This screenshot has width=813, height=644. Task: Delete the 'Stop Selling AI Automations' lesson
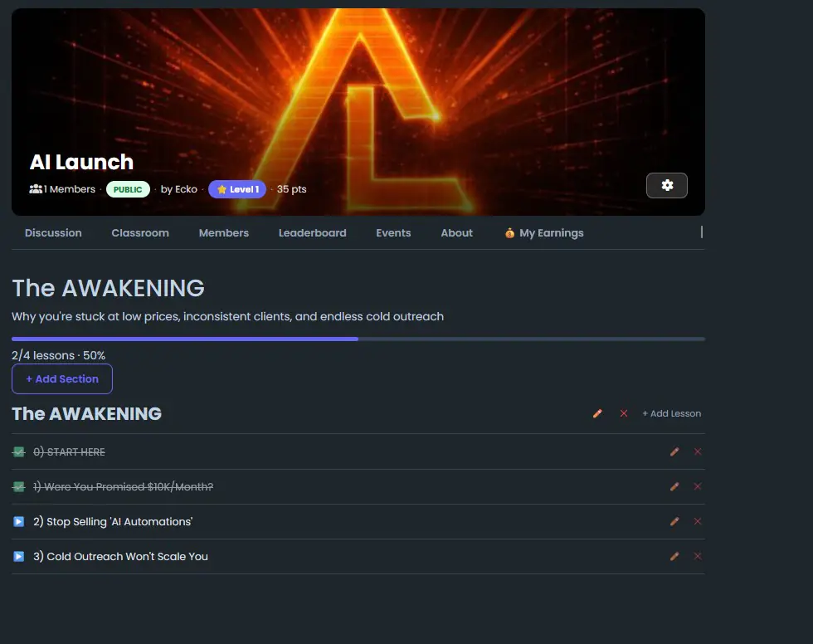click(698, 521)
